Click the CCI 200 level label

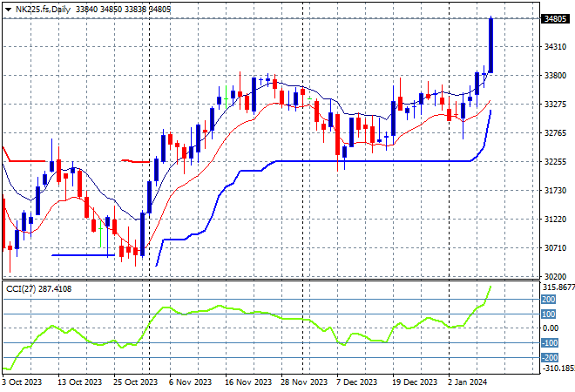point(547,299)
